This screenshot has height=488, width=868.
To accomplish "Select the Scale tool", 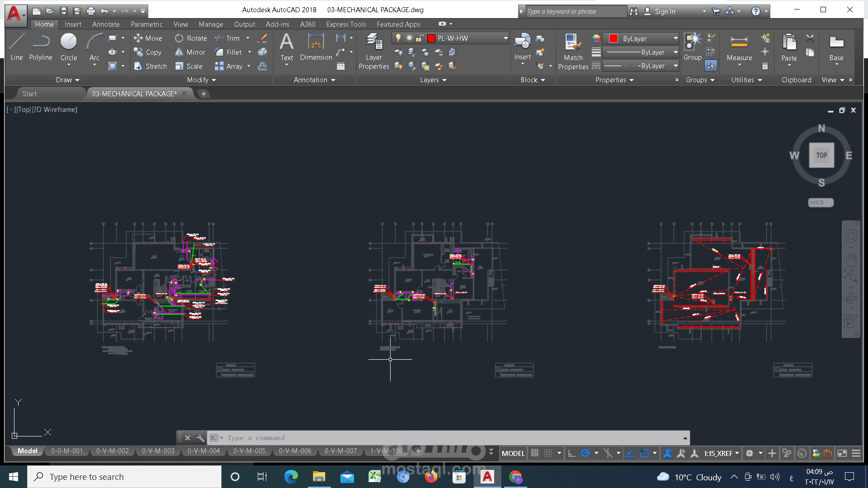I will pos(189,66).
